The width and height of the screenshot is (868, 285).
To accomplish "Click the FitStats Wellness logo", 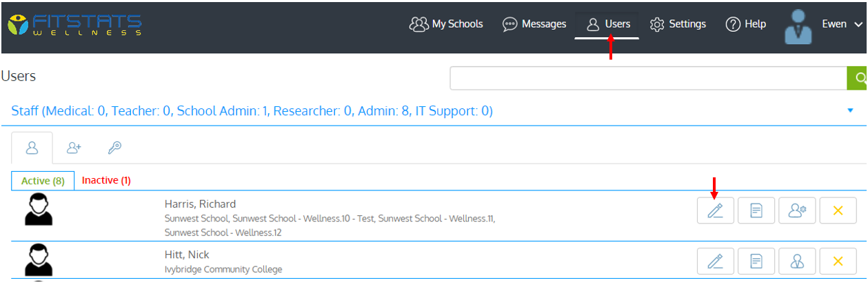I will [74, 24].
